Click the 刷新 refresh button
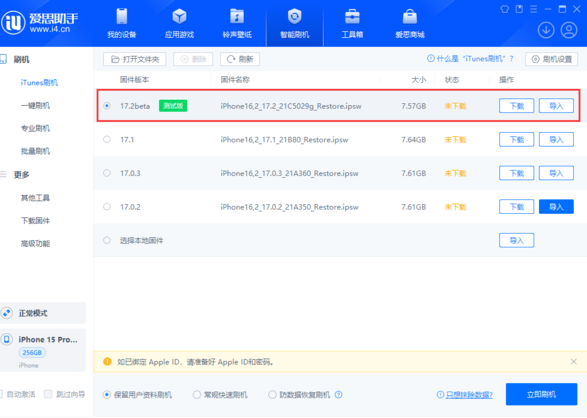The height and width of the screenshot is (418, 587). coord(240,59)
